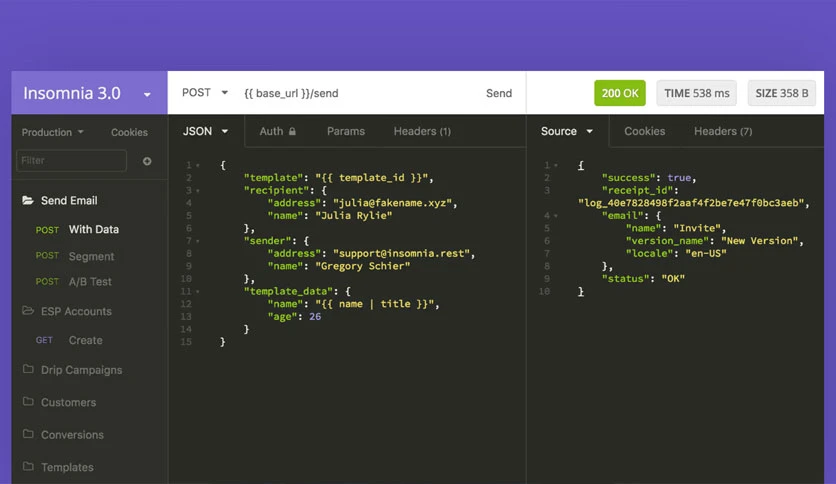Click the "Julia Rylie" name value
The image size is (836, 484).
[353, 216]
